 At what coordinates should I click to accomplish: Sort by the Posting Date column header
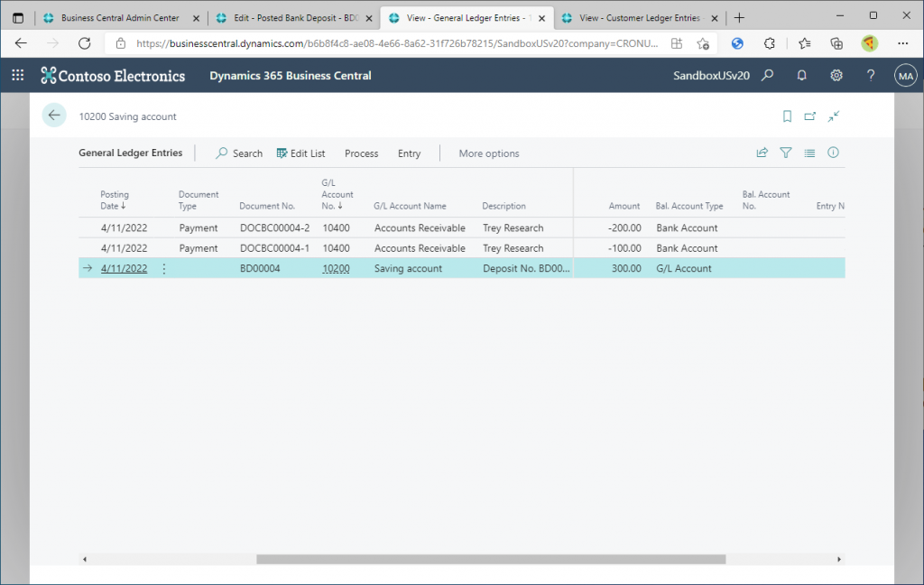[115, 200]
